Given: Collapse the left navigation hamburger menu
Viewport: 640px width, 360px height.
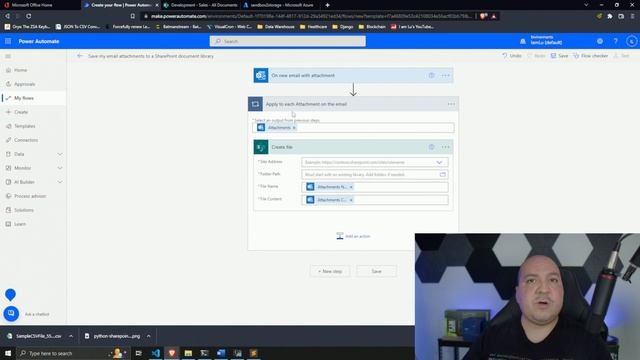Looking at the screenshot, I should [x=8, y=56].
